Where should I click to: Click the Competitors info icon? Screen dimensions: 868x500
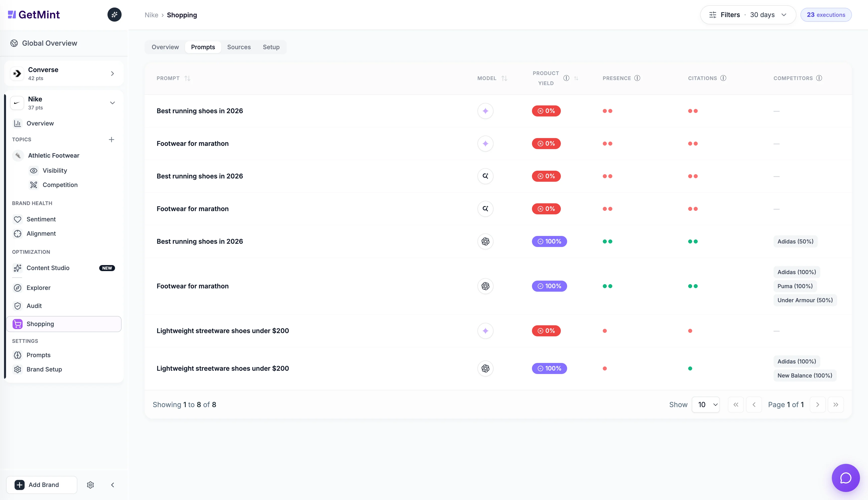coord(819,78)
